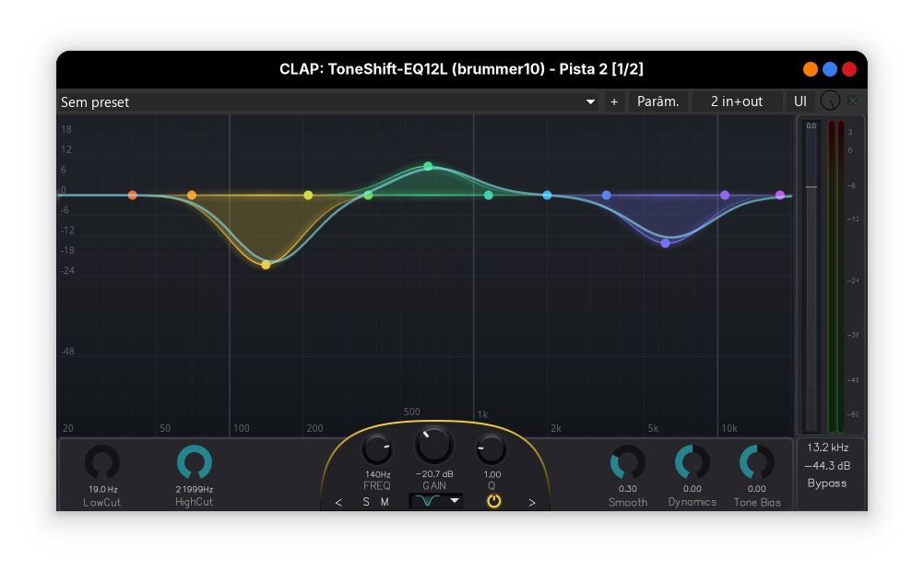Select the green node at the boost peak
Viewport: 924px width, 573px height.
coord(429,166)
